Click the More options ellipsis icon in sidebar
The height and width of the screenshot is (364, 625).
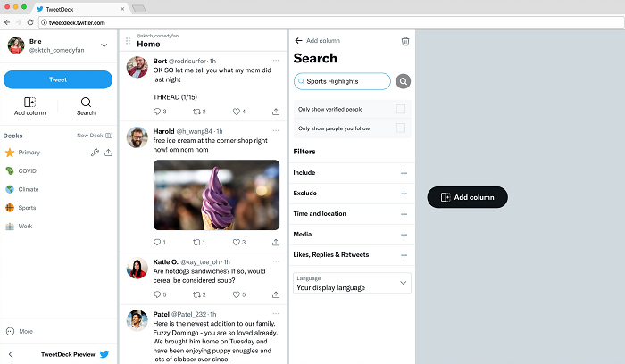[x=11, y=331]
